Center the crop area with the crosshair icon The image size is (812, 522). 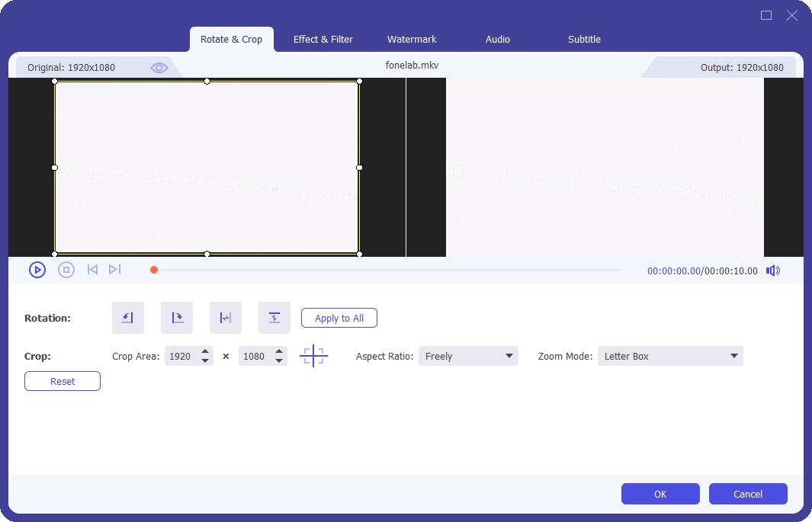coord(314,356)
